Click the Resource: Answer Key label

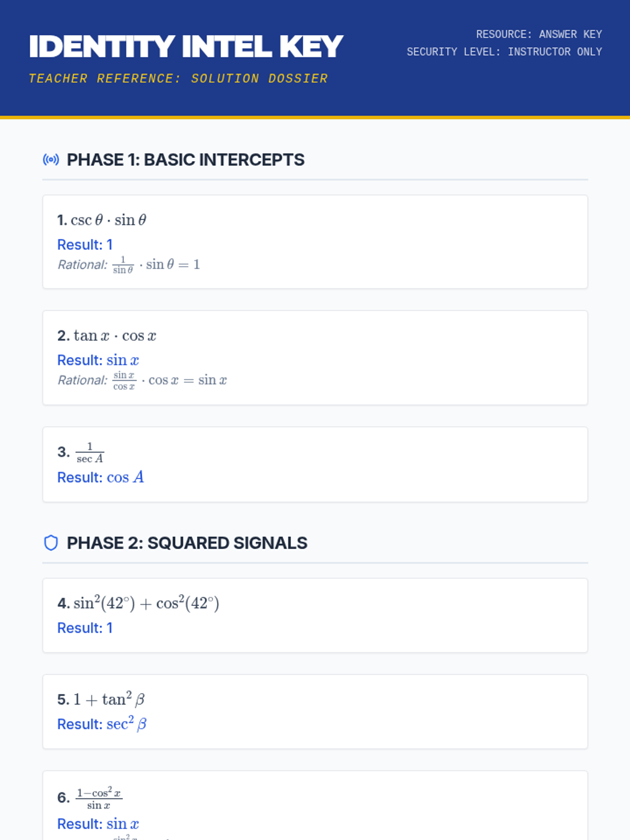coord(539,34)
